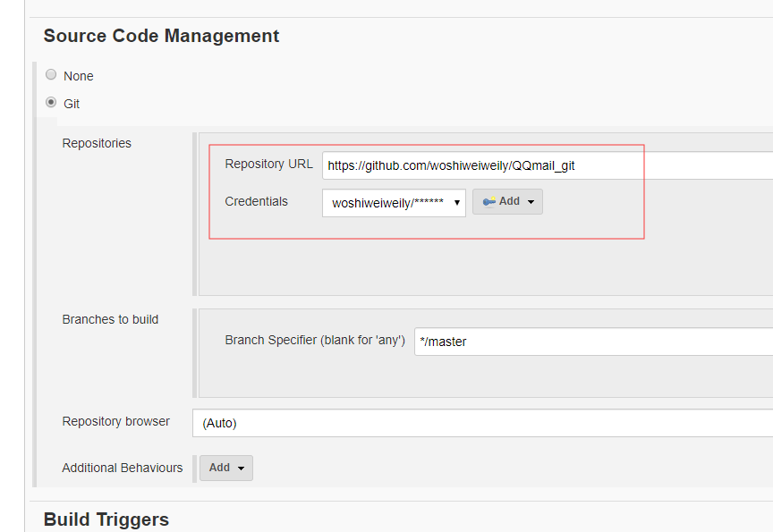773x532 pixels.
Task: Expand the credentials Add button arrow
Action: point(531,202)
